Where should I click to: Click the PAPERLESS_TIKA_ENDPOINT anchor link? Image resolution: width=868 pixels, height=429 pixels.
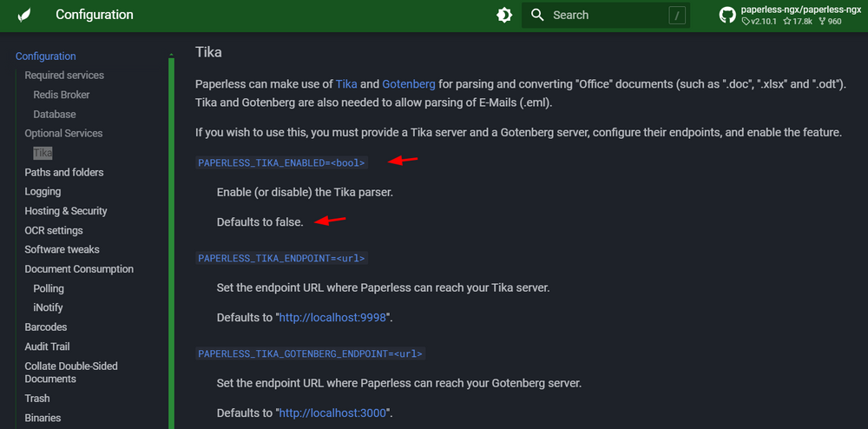point(282,258)
